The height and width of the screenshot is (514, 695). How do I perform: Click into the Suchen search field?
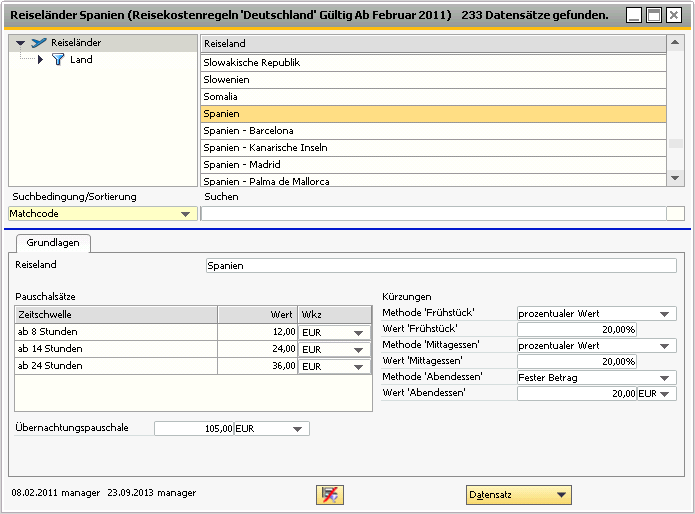(433, 213)
